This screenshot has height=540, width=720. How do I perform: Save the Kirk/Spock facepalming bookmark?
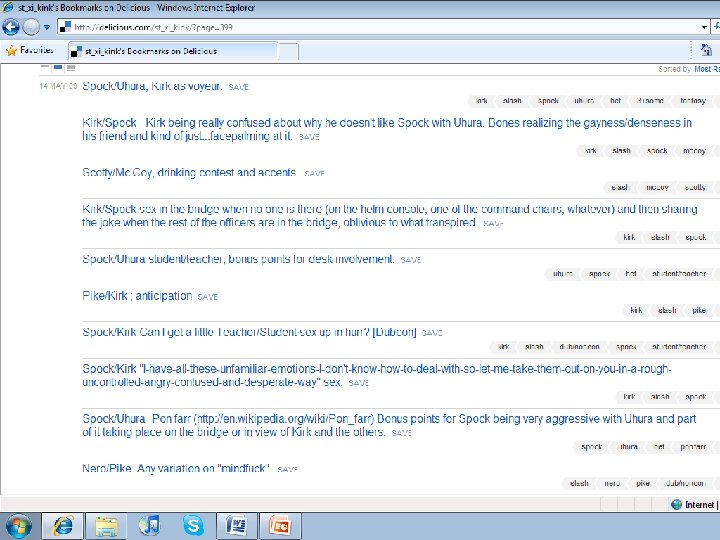click(309, 137)
